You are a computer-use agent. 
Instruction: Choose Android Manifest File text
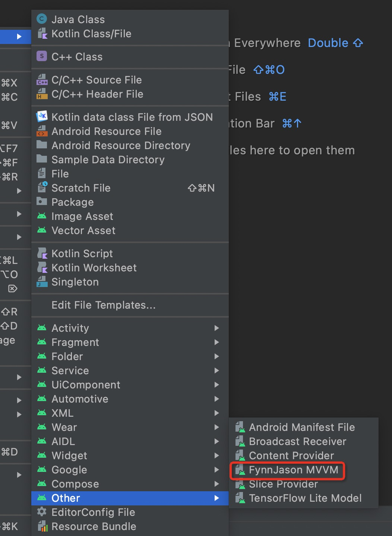tap(302, 427)
